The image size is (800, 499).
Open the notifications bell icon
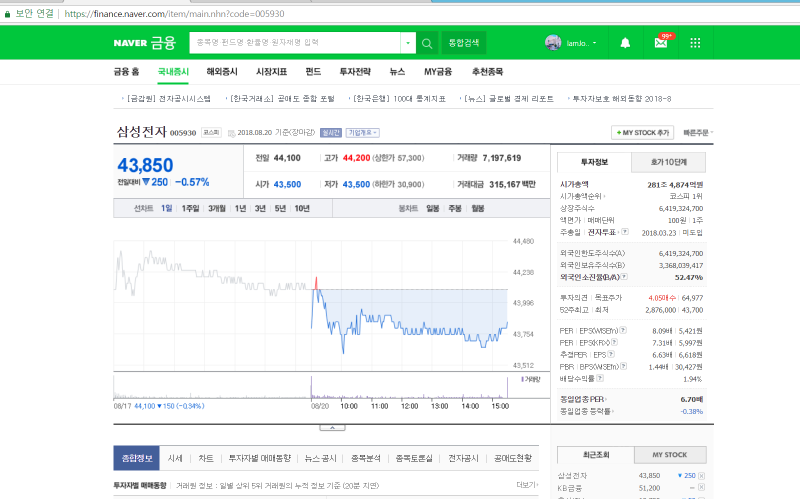[x=625, y=43]
